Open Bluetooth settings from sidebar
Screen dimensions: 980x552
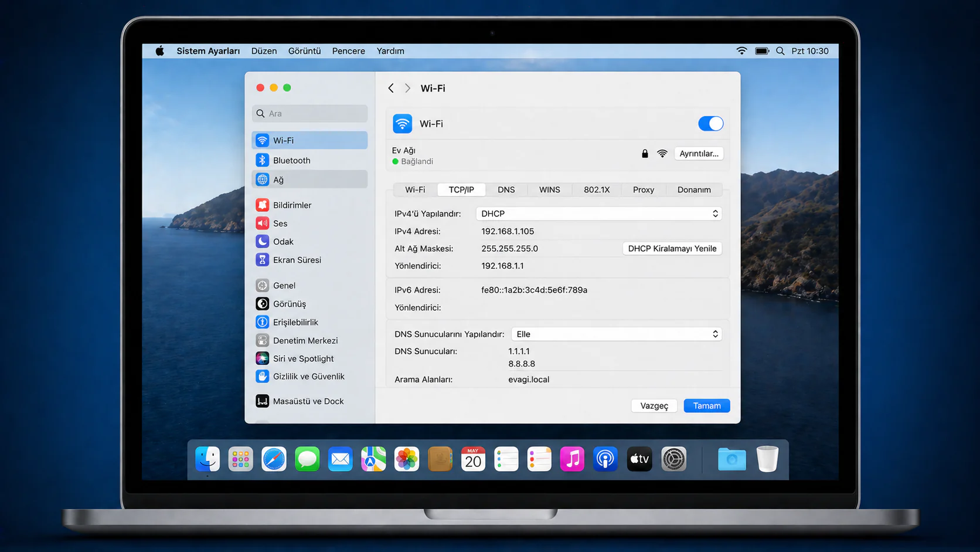tap(291, 160)
